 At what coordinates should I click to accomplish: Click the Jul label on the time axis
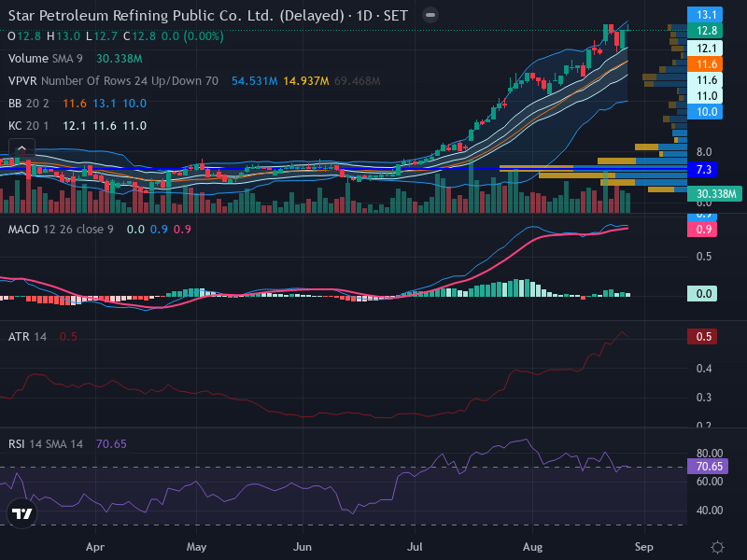pos(415,547)
